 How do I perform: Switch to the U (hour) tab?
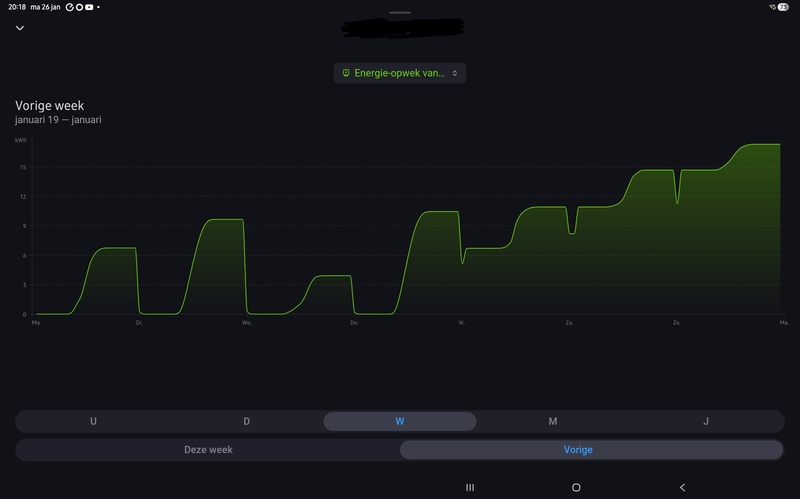pyautogui.click(x=93, y=421)
